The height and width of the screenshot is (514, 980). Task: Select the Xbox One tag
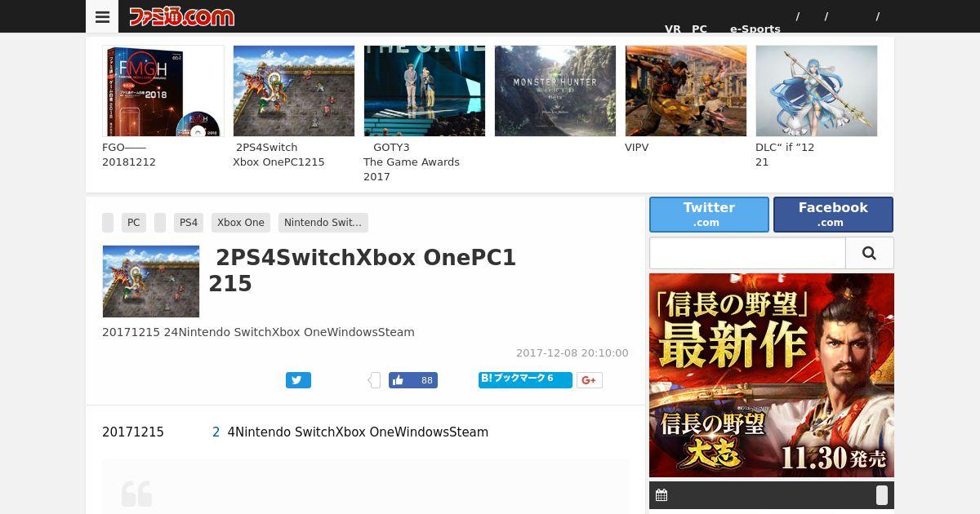(241, 223)
